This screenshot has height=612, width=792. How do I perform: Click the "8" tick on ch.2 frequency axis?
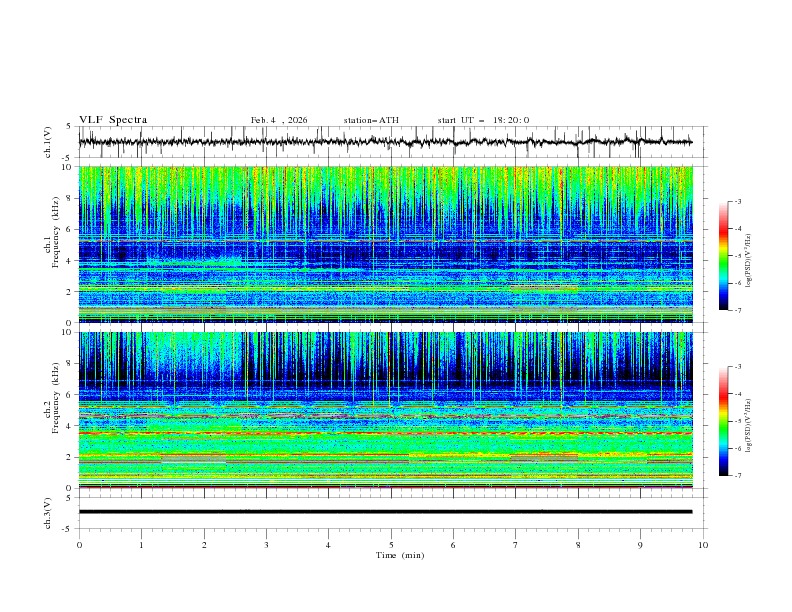(x=71, y=364)
